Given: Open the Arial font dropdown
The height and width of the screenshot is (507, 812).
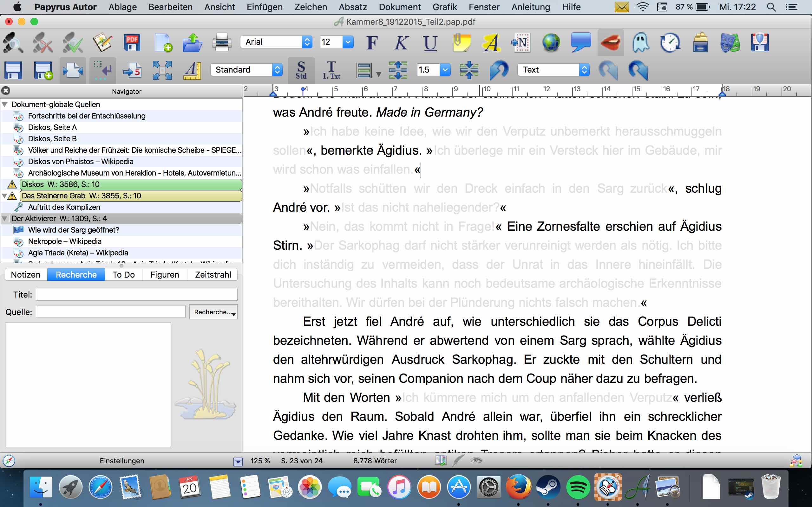Looking at the screenshot, I should (x=277, y=42).
